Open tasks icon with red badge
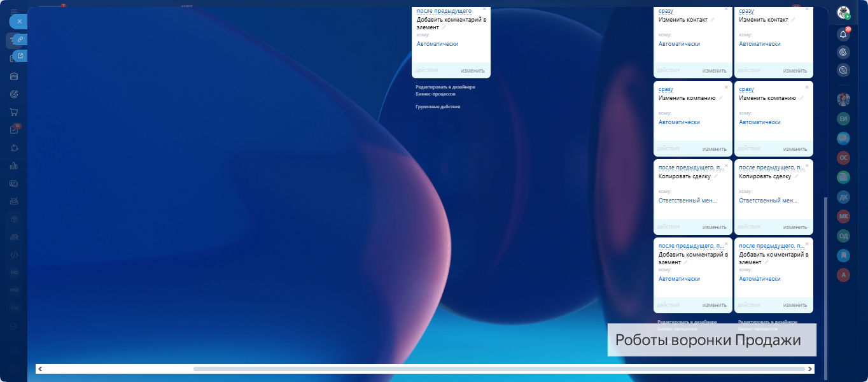The image size is (868, 382). 14,130
